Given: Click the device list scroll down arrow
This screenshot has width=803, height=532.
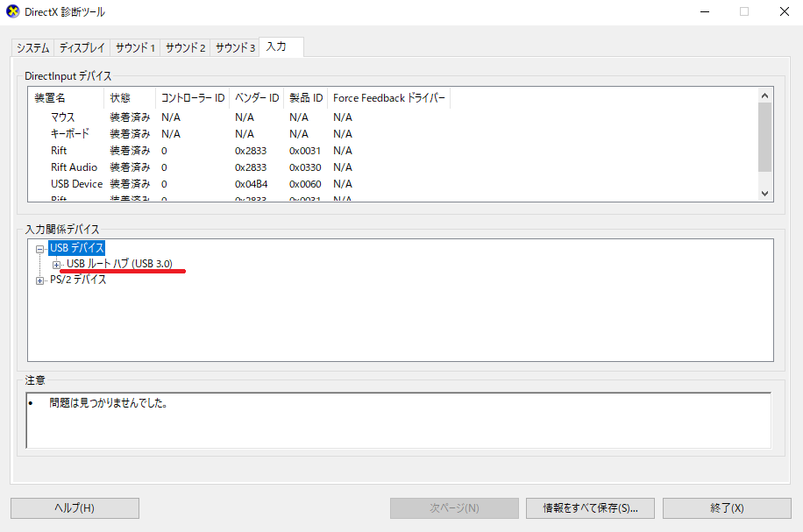Looking at the screenshot, I should coord(764,194).
